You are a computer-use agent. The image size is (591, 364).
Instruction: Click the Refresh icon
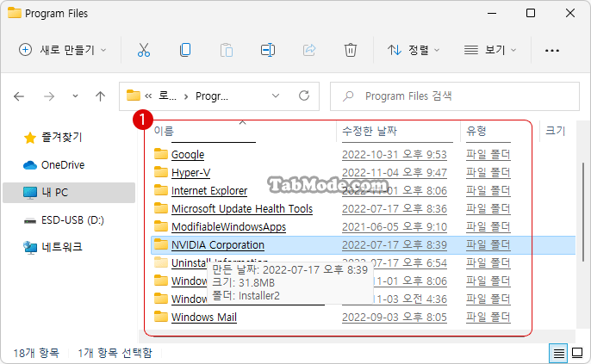click(304, 96)
